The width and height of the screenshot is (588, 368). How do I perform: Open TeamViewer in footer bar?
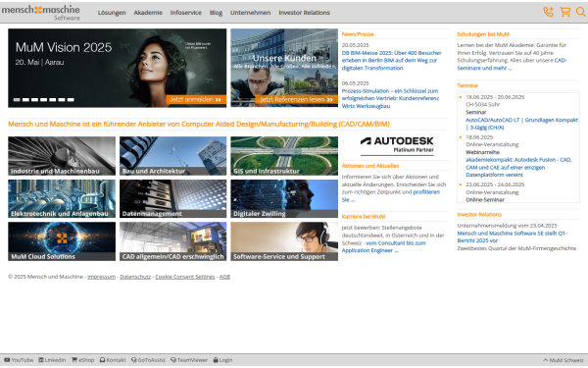[189, 360]
